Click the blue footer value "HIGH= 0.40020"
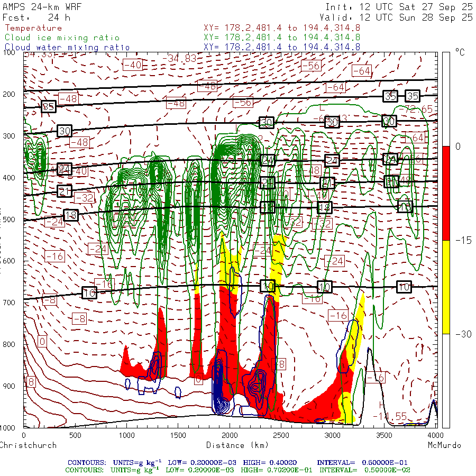476x476 pixels. click(270, 463)
